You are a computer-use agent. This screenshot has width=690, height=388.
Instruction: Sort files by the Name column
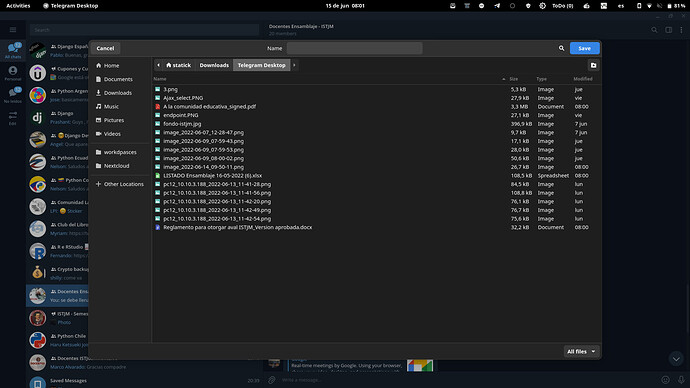(160, 79)
